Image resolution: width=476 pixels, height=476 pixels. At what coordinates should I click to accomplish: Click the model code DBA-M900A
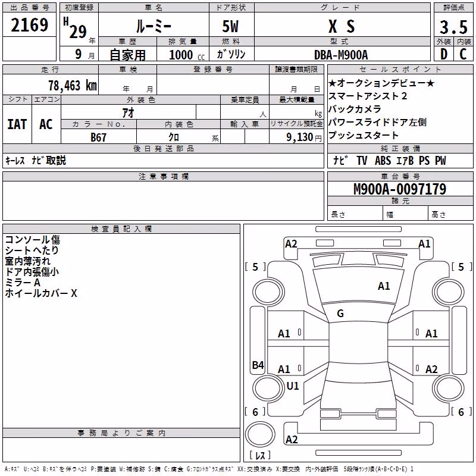coord(341,55)
